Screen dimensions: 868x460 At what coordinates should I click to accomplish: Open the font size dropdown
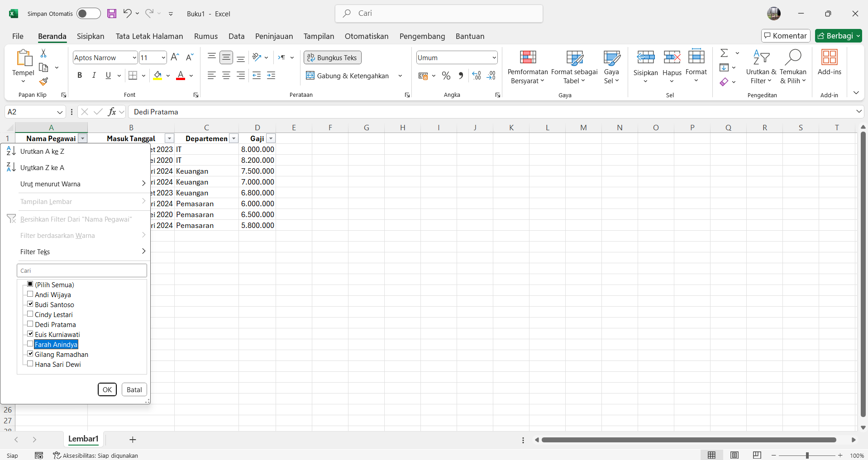click(163, 57)
